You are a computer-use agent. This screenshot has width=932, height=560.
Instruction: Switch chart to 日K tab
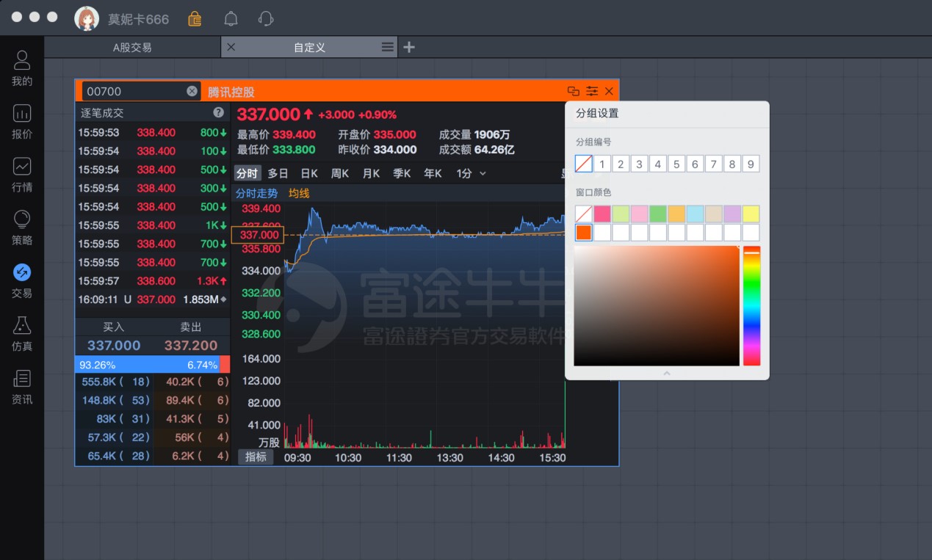(x=309, y=173)
